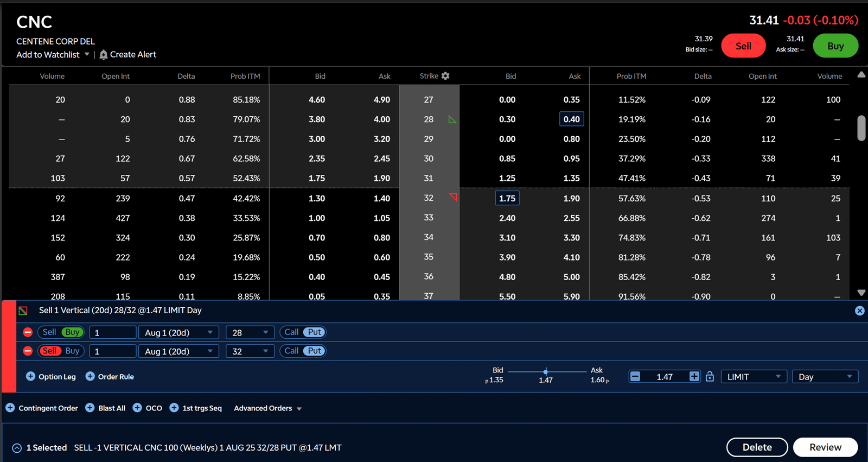Set strike 32 leg to Buy

(x=72, y=351)
